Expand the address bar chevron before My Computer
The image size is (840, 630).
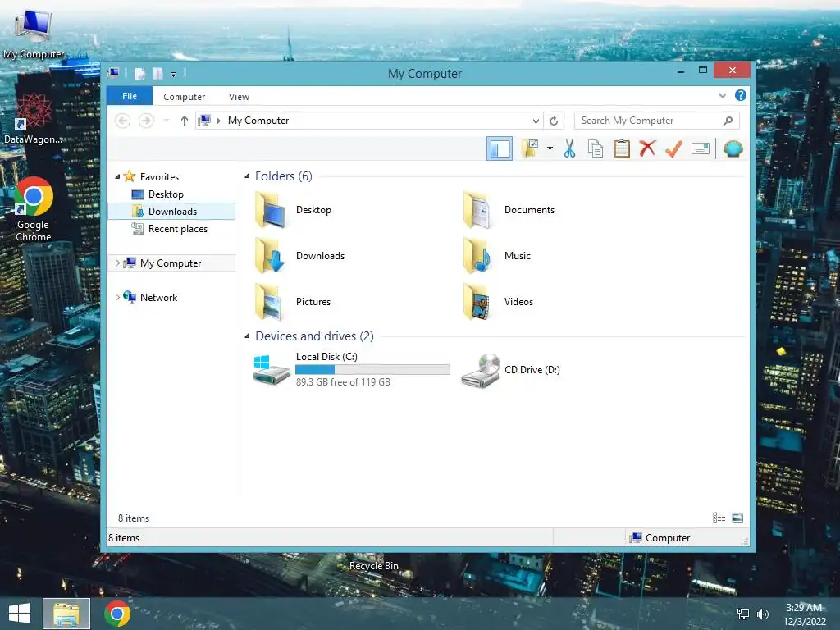[218, 121]
